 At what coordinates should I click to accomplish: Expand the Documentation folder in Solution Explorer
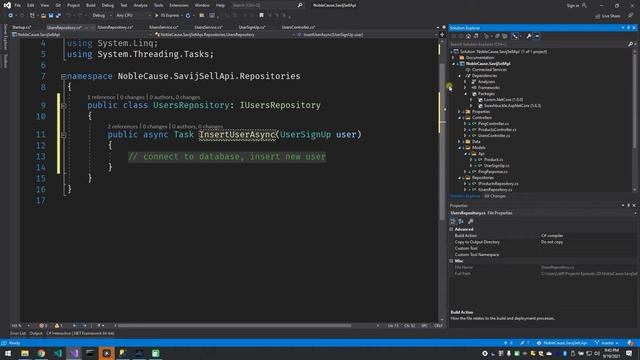(453, 58)
